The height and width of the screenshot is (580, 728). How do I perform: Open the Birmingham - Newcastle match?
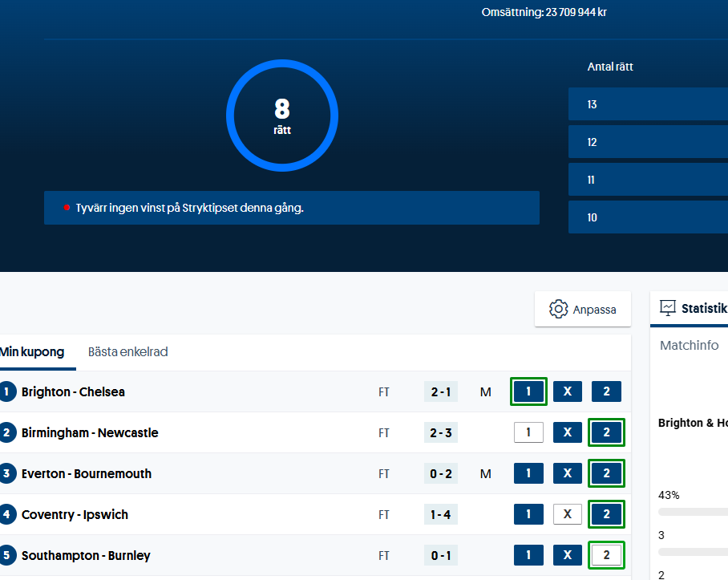pyautogui.click(x=90, y=432)
